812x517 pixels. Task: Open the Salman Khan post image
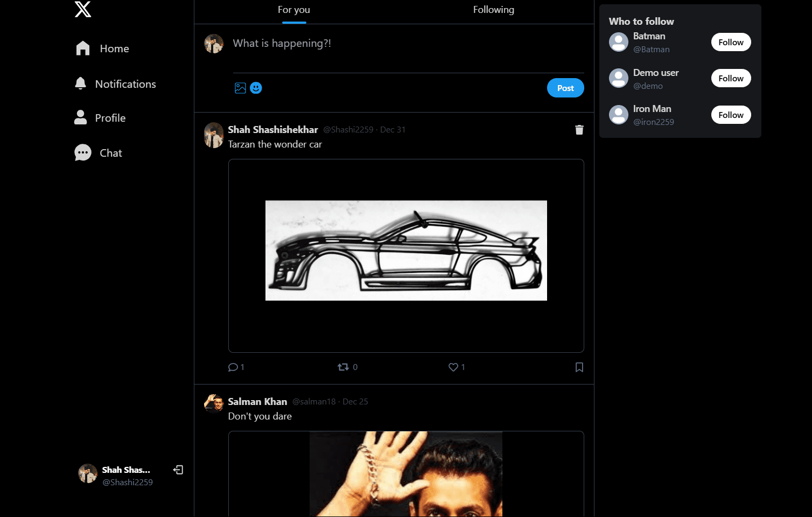click(x=406, y=474)
